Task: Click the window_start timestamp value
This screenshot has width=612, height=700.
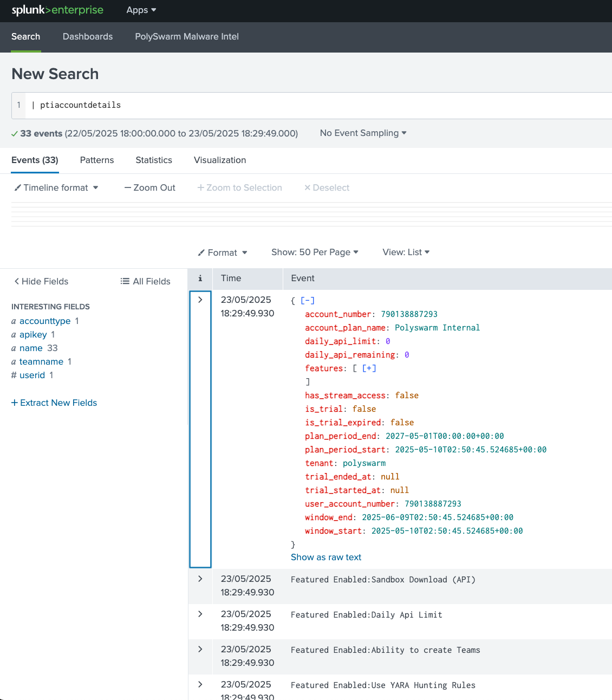Action: click(x=447, y=531)
